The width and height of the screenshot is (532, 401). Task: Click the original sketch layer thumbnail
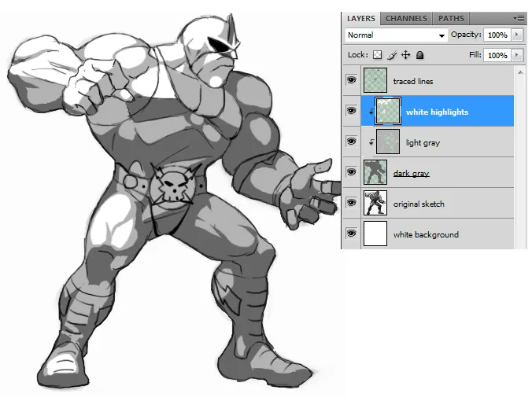(x=375, y=203)
